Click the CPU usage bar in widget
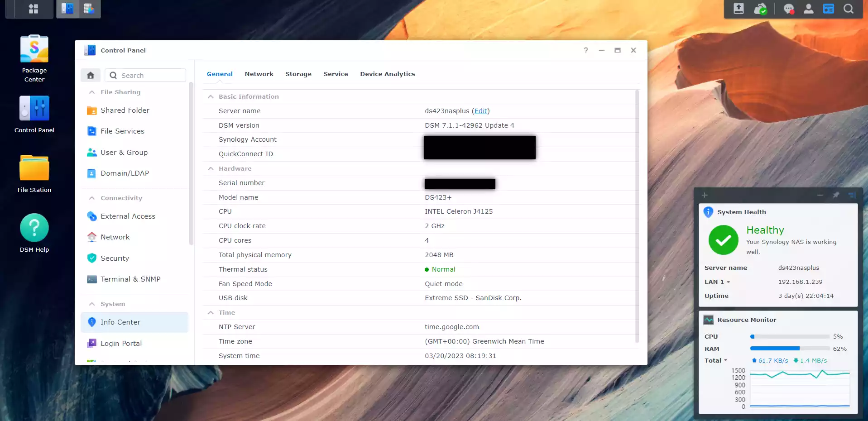This screenshot has width=868, height=421. click(x=790, y=337)
